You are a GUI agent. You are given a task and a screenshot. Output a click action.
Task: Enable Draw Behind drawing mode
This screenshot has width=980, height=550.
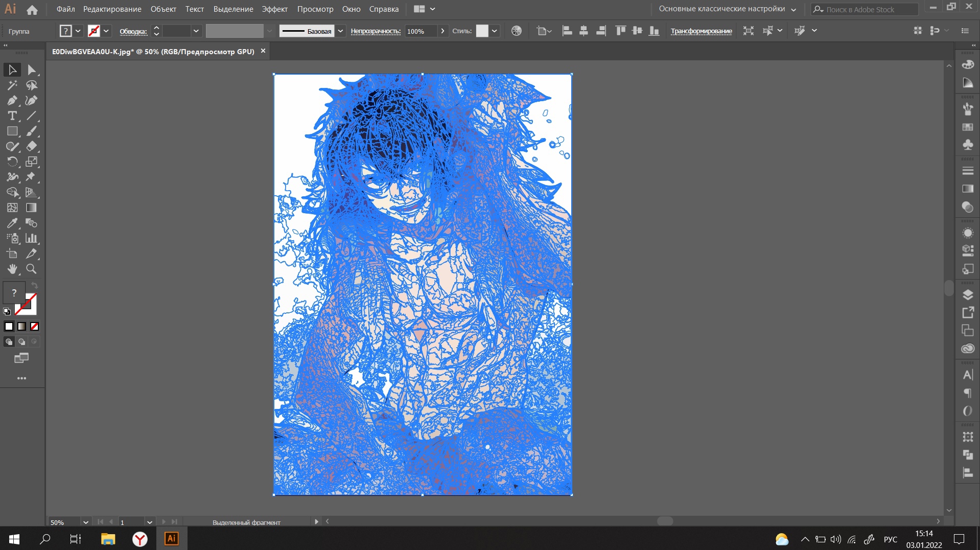[21, 341]
